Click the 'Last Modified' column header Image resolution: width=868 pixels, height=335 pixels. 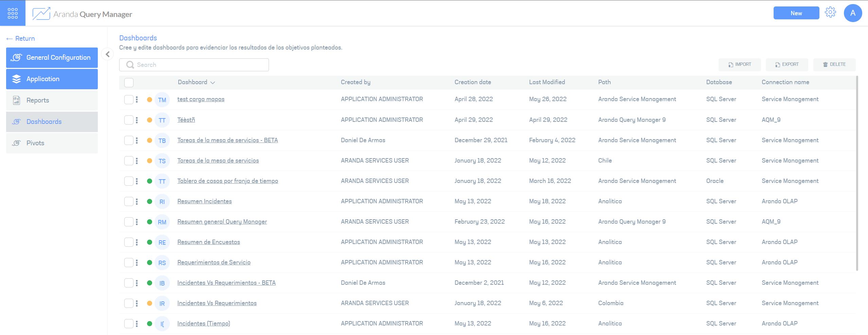(547, 82)
